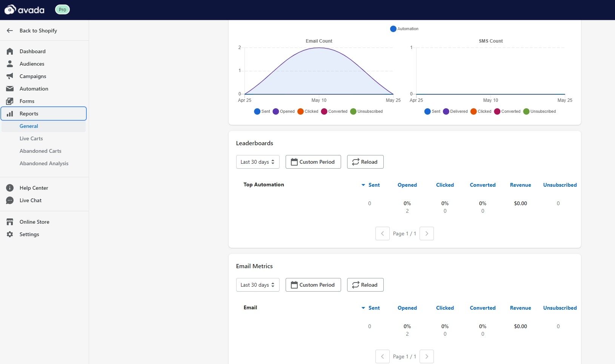The image size is (615, 364).
Task: Click Reload button in Leaderboards
Action: [x=365, y=162]
